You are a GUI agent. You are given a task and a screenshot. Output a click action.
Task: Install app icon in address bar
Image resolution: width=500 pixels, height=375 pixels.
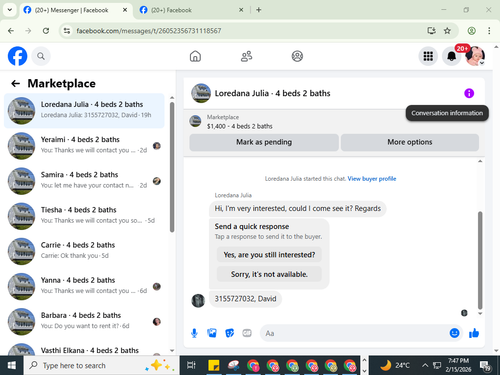431,31
